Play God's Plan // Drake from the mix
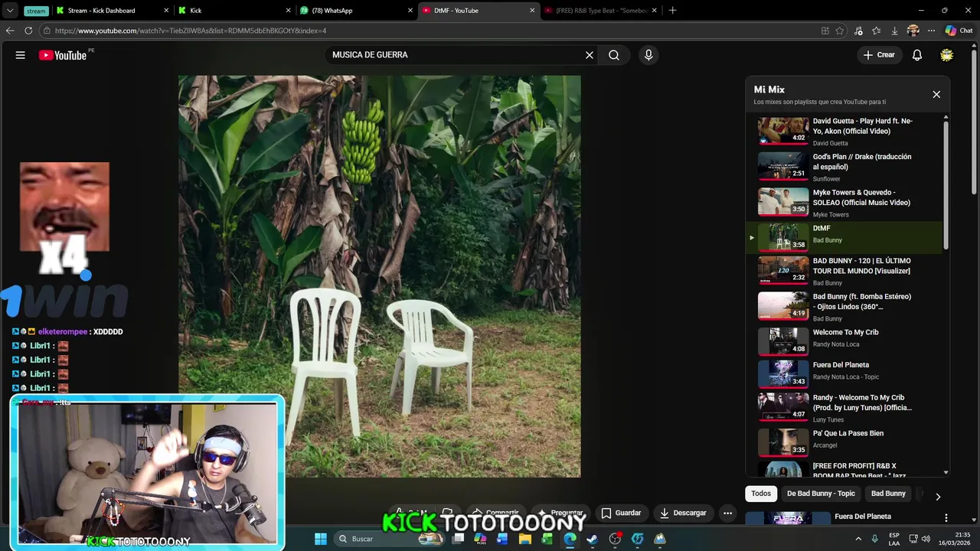This screenshot has height=551, width=980. click(x=845, y=167)
